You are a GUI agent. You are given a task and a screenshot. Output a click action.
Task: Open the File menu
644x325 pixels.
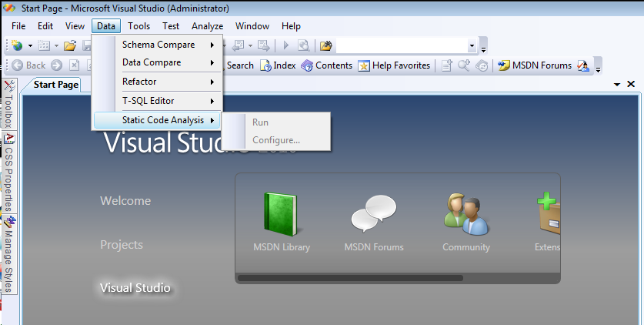(x=18, y=26)
